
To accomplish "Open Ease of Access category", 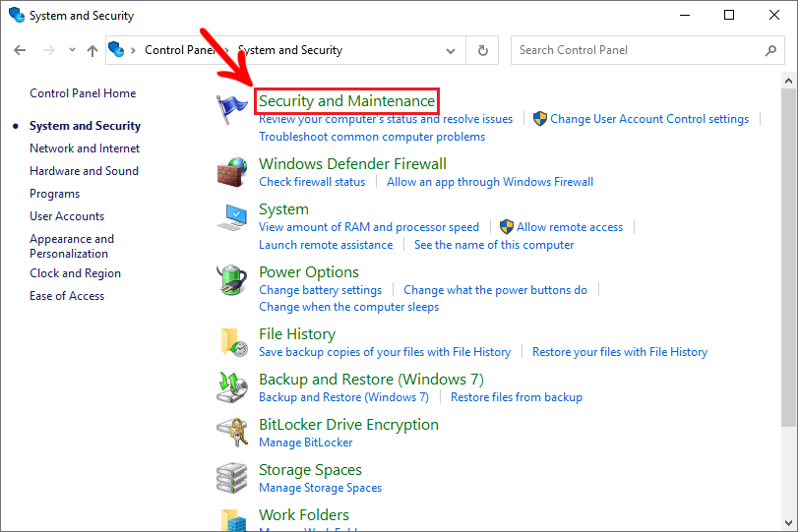I will click(x=67, y=296).
